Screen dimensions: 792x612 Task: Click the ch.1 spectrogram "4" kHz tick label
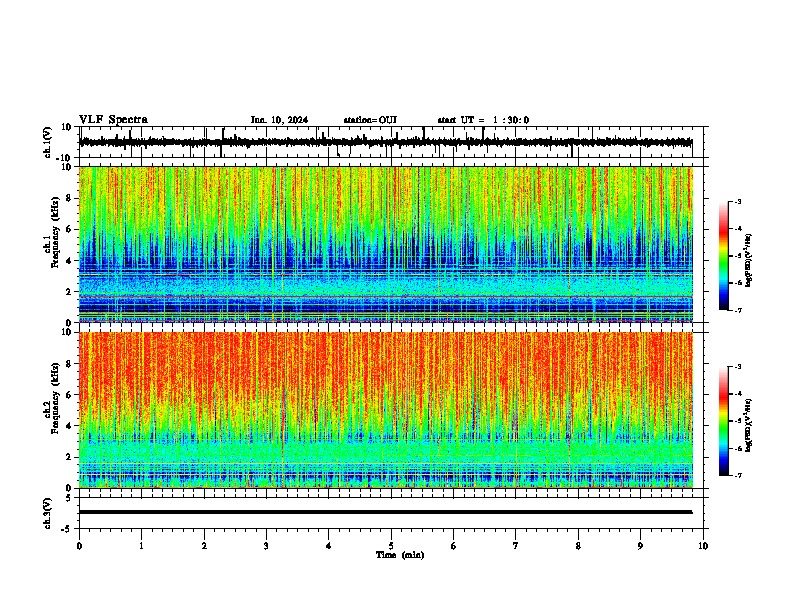pyautogui.click(x=69, y=261)
